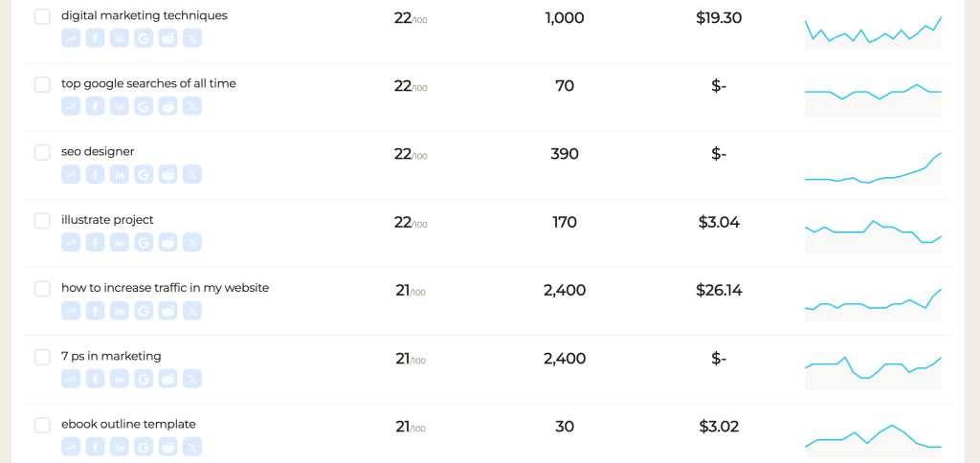Click Facebook icon under top google searches
Screen dimensions: 980x463
click(x=95, y=106)
